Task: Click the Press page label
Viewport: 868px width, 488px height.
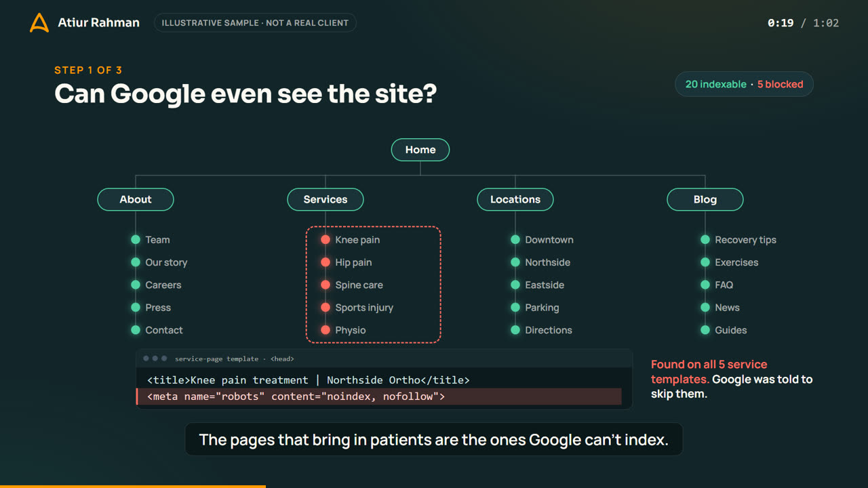Action: click(158, 308)
